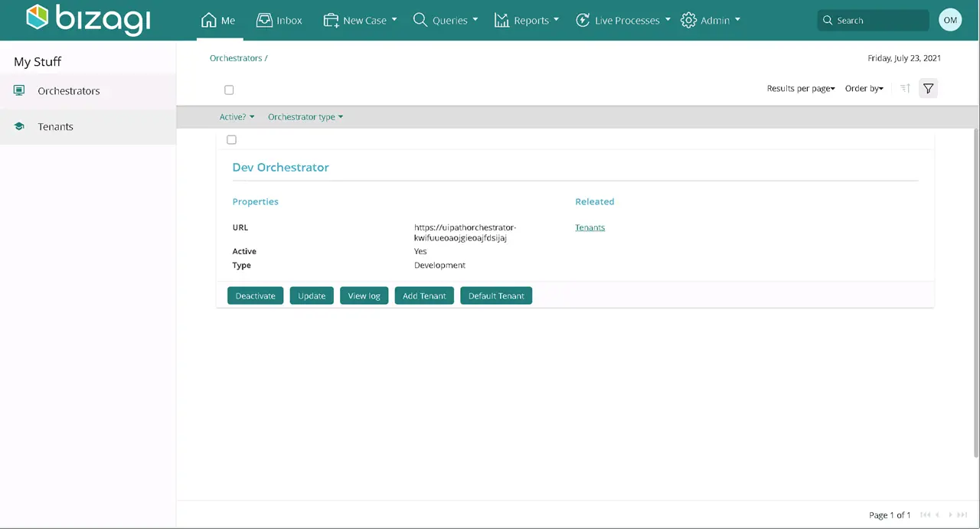Image resolution: width=980 pixels, height=529 pixels.
Task: Open the Inbox menu item
Action: (x=279, y=21)
